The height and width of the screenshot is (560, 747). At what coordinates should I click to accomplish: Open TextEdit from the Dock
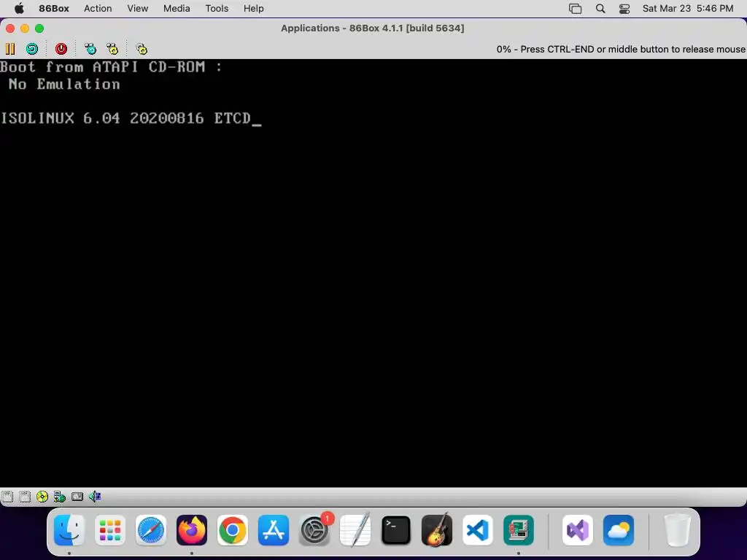355,530
